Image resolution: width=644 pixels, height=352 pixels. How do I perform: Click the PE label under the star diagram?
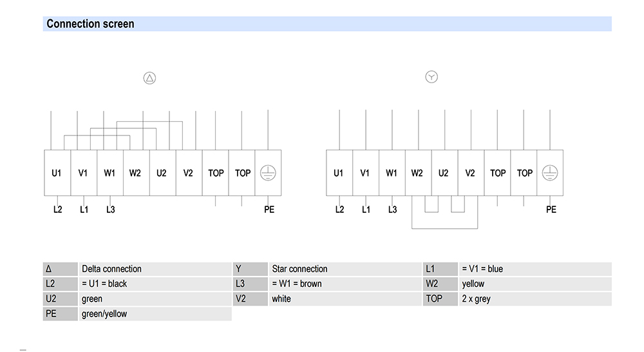[551, 210]
